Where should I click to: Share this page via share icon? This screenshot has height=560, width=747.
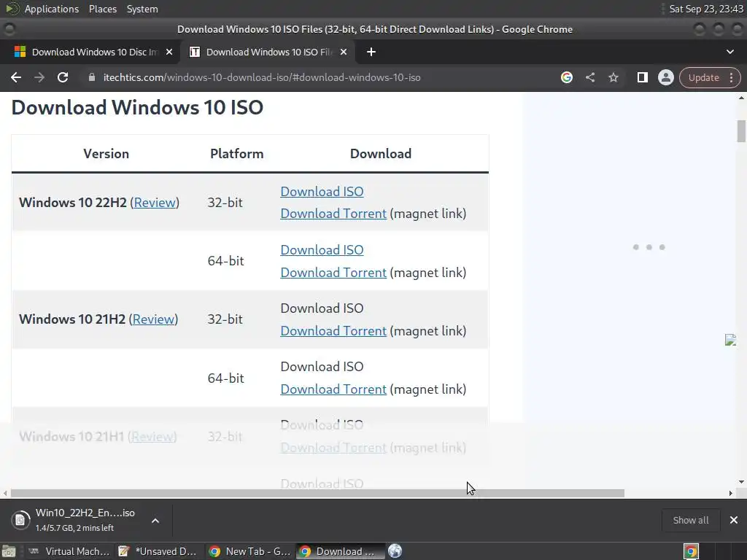point(589,77)
